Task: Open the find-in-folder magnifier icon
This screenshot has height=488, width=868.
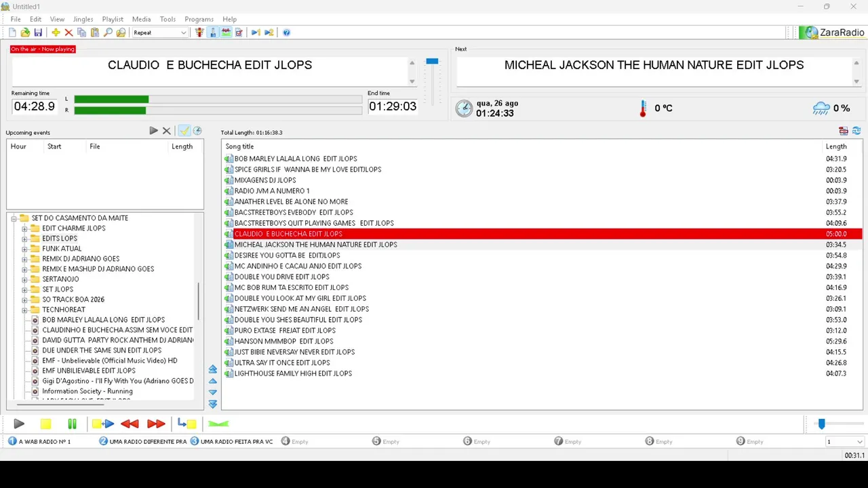Action: click(121, 33)
